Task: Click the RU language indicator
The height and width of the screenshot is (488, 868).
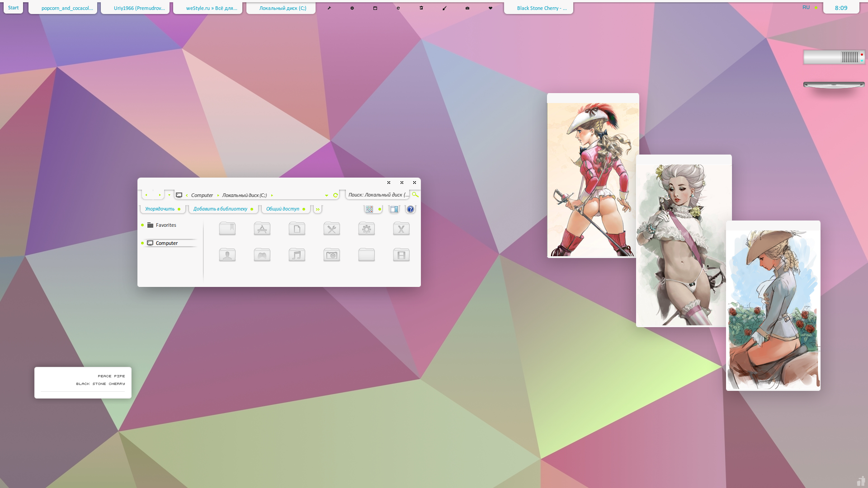Action: pos(806,7)
